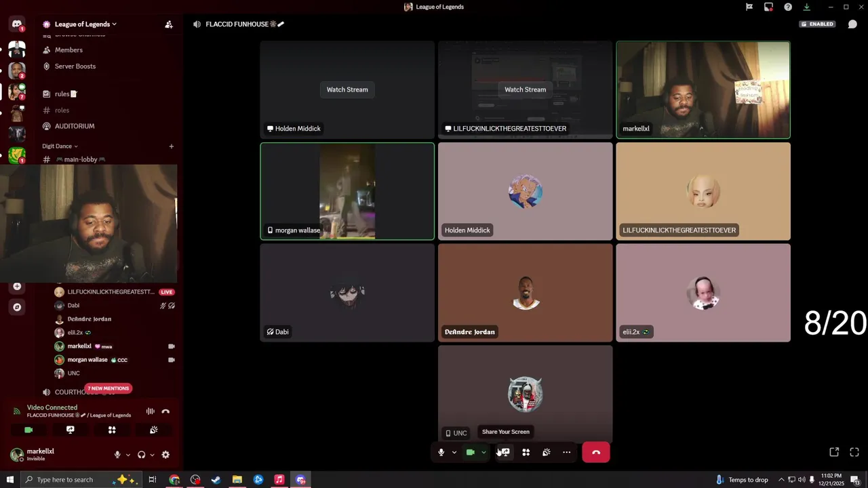Show chat icon at top right
Screen dimensions: 868x488
pyautogui.click(x=852, y=24)
